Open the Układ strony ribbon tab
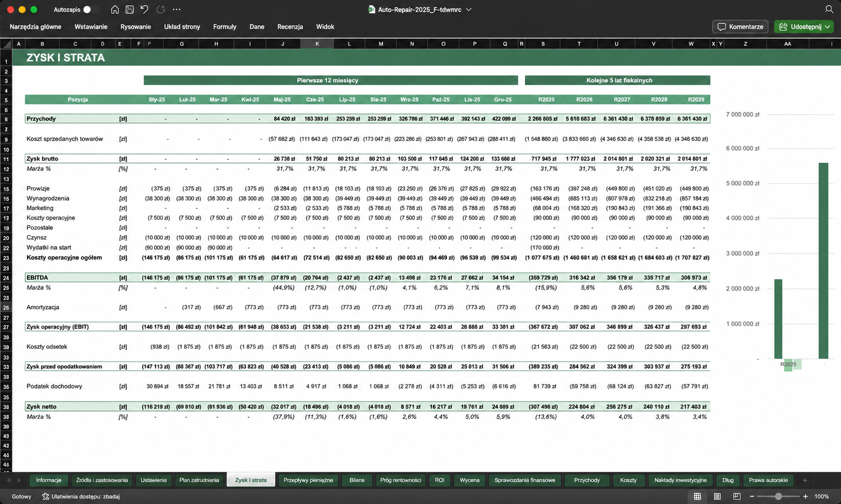 182,26
